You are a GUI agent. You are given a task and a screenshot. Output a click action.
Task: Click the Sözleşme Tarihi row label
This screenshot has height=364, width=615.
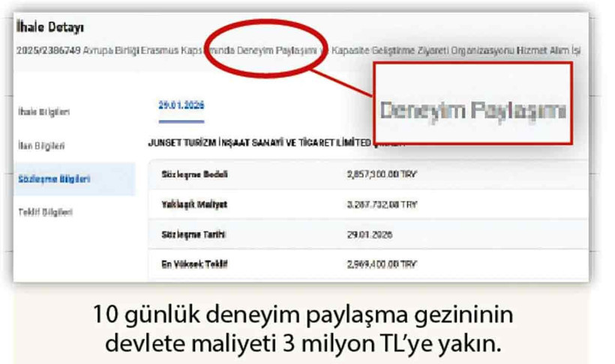[x=193, y=234]
